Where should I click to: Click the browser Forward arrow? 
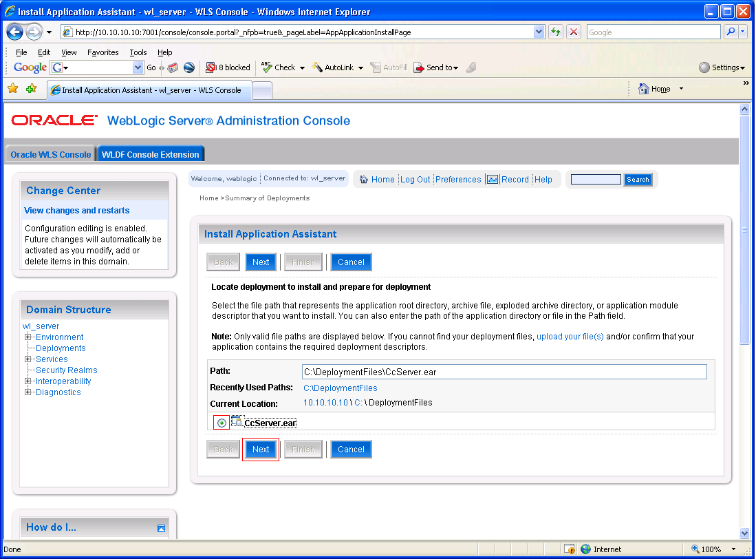coord(34,32)
